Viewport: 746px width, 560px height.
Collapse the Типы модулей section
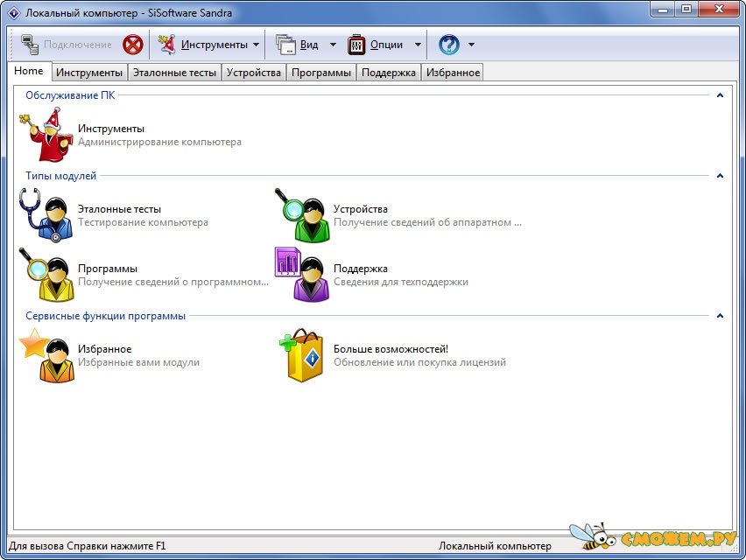(x=720, y=176)
